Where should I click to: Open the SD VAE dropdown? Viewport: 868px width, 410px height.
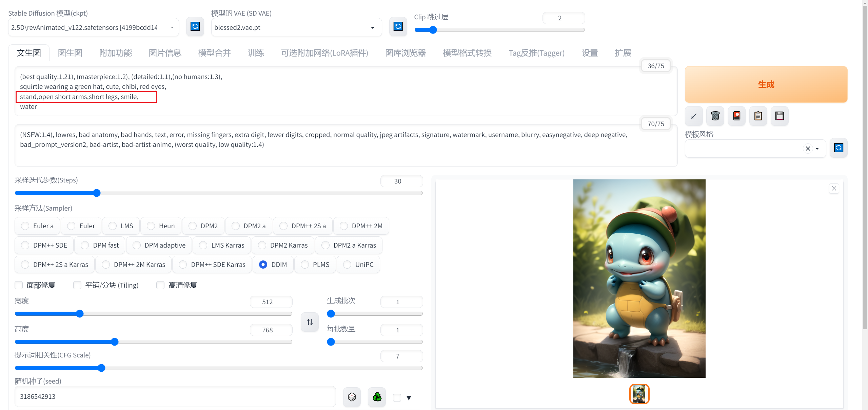(296, 27)
